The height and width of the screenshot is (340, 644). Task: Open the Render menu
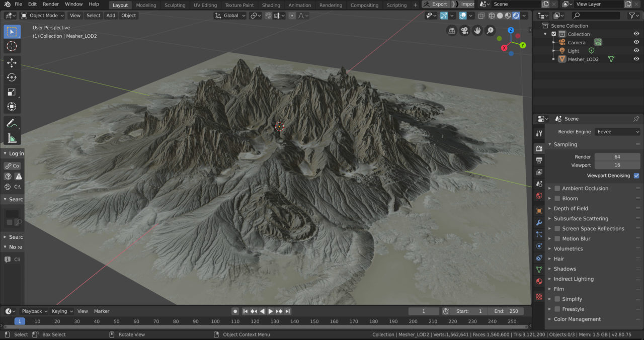coord(51,4)
